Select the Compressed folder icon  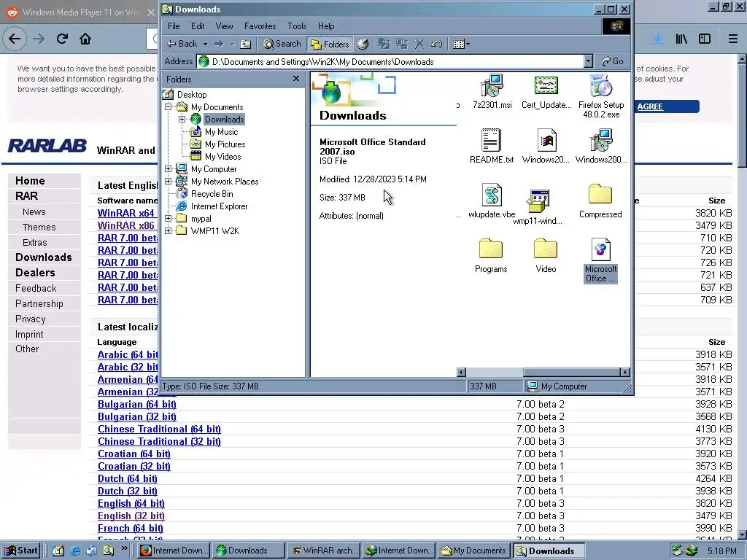(600, 195)
